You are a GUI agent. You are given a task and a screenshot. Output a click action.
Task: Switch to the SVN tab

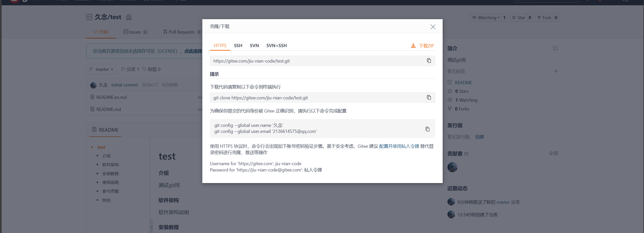tap(254, 46)
